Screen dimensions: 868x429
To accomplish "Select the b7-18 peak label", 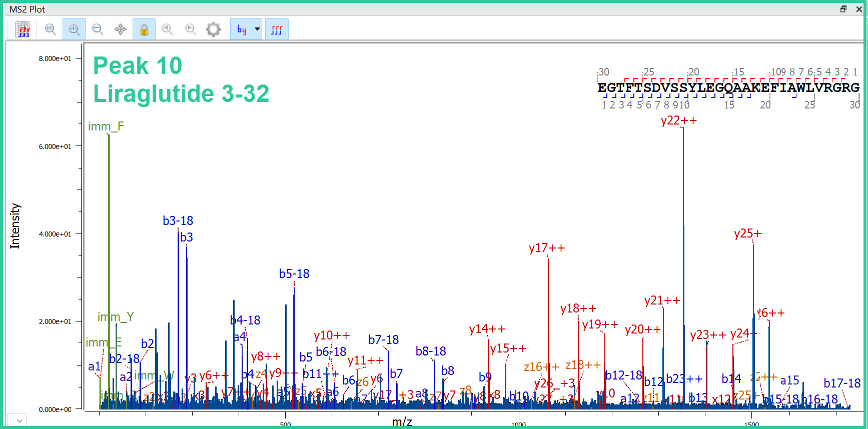I will point(384,339).
